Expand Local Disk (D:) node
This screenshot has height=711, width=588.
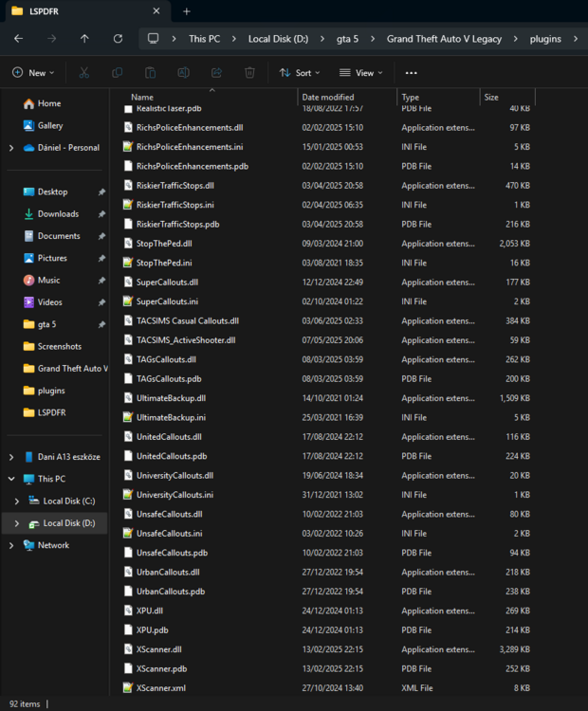tap(17, 523)
